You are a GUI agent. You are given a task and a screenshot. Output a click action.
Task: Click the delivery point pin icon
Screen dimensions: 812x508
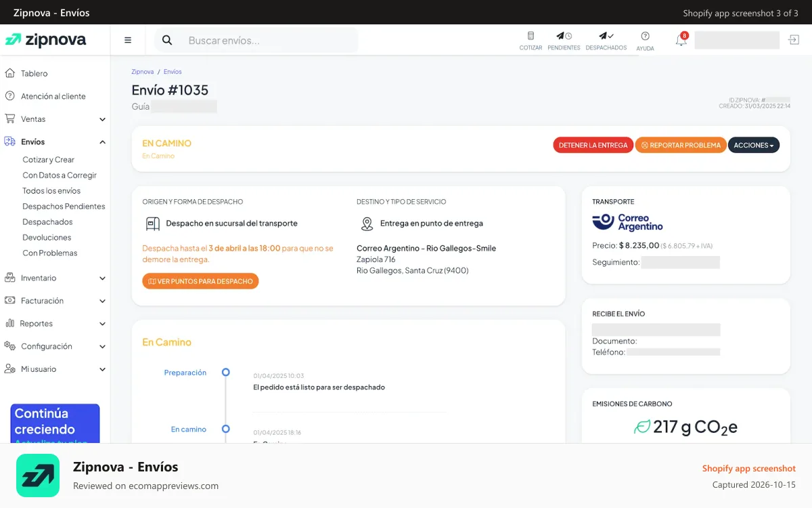click(367, 224)
